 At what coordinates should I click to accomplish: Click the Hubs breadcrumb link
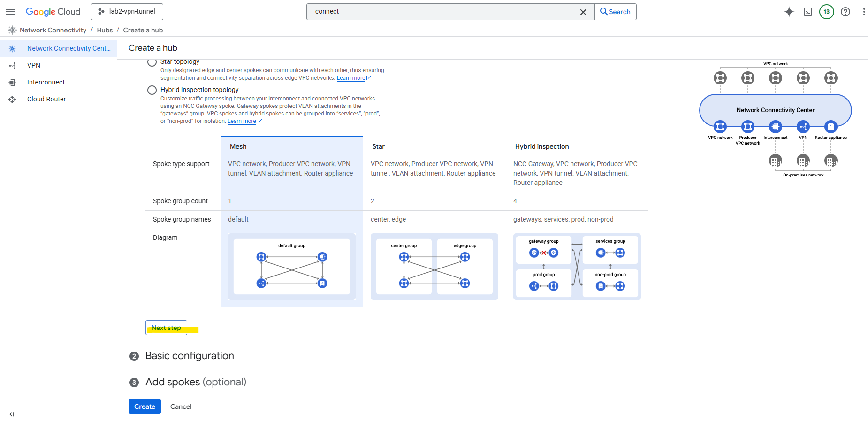[x=105, y=30]
